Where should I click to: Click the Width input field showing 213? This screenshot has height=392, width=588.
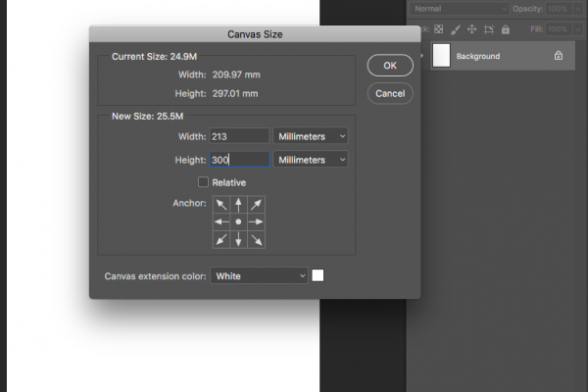pos(239,136)
